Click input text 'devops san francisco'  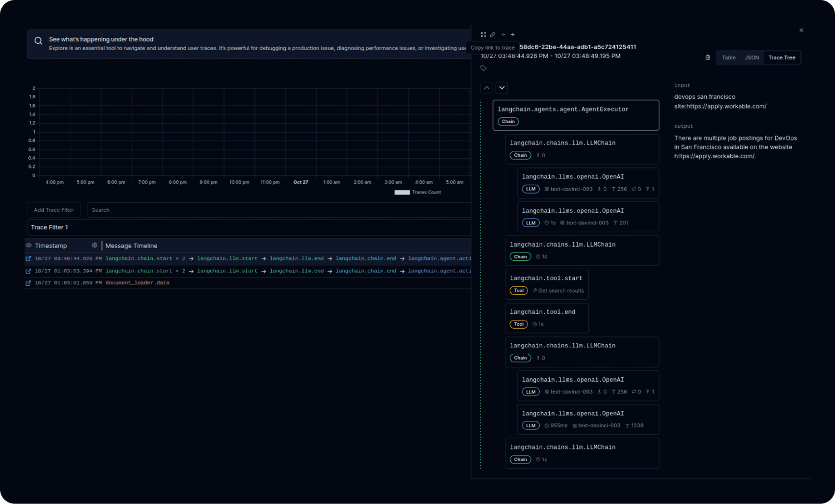tap(704, 97)
